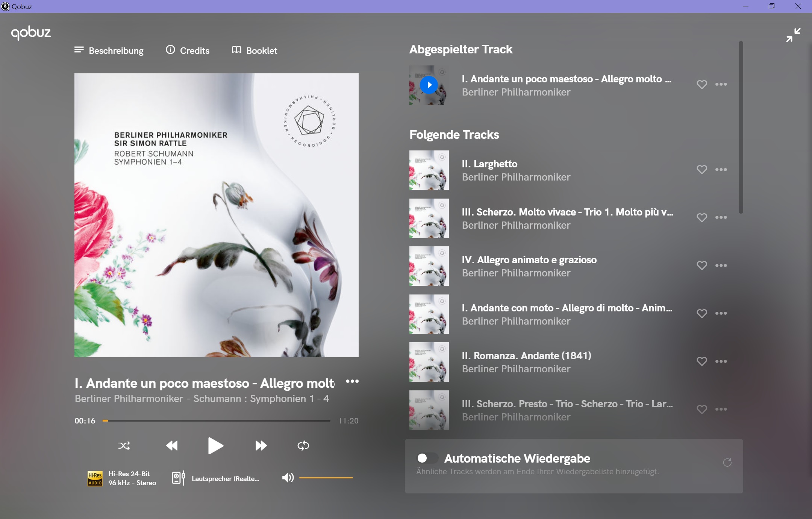Favorite III. Scherzo. Molto vivace track
This screenshot has width=812, height=519.
pyautogui.click(x=702, y=218)
